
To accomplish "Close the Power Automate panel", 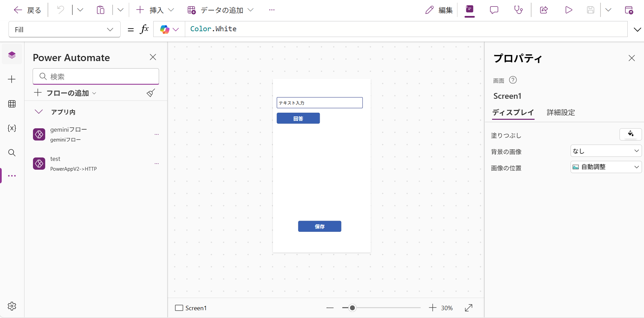I will [153, 57].
